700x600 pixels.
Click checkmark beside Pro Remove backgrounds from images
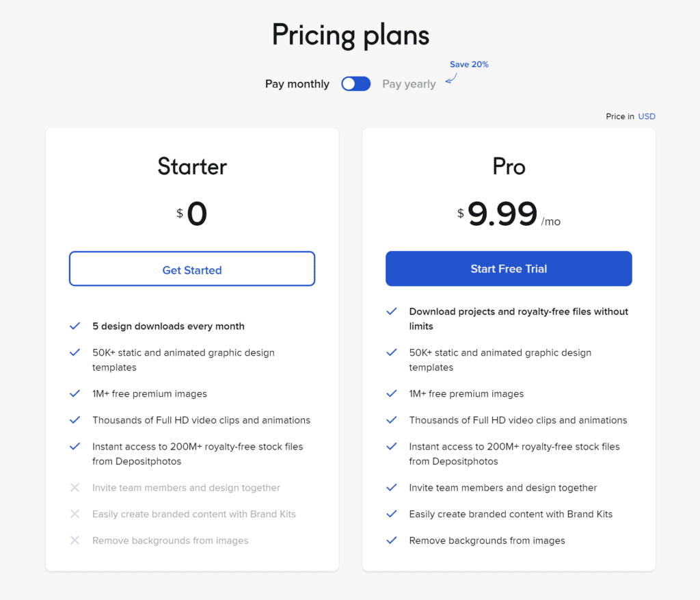(392, 540)
